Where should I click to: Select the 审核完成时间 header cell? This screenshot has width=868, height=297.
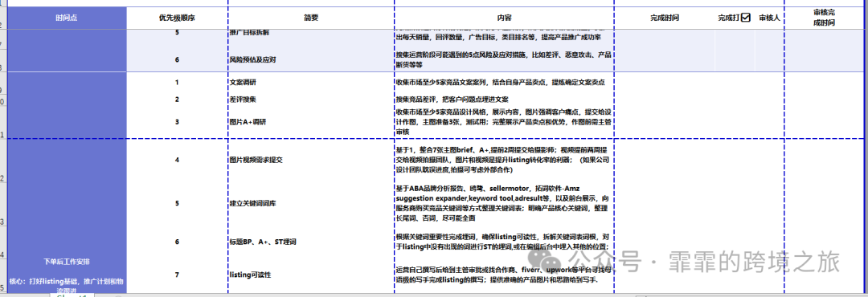pyautogui.click(x=825, y=18)
